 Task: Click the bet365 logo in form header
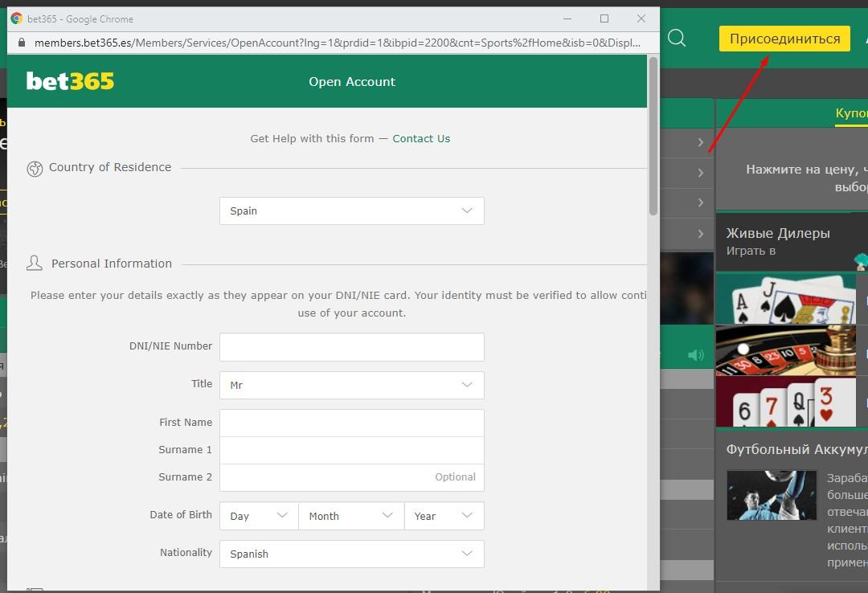tap(70, 81)
